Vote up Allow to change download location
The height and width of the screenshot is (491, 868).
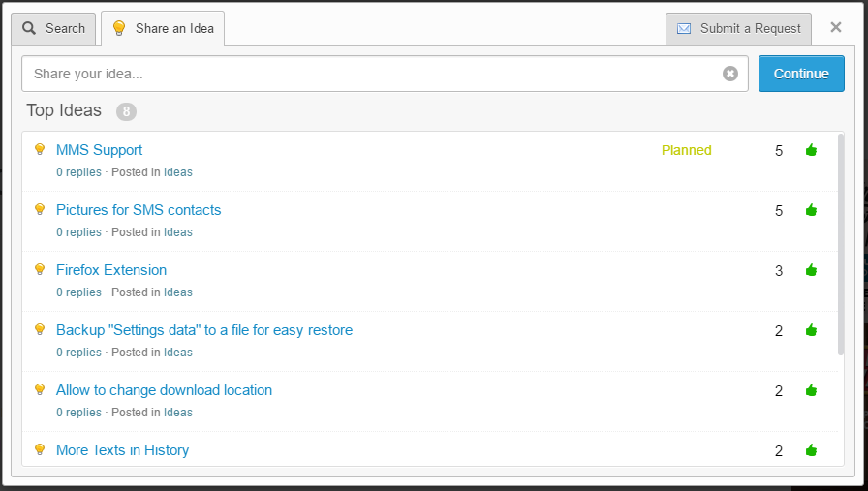point(811,390)
